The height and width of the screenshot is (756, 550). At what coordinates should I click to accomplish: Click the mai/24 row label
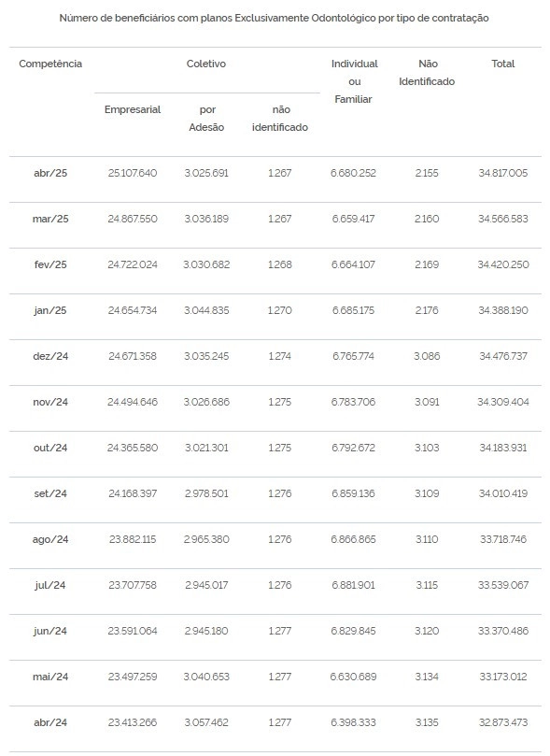[50, 677]
